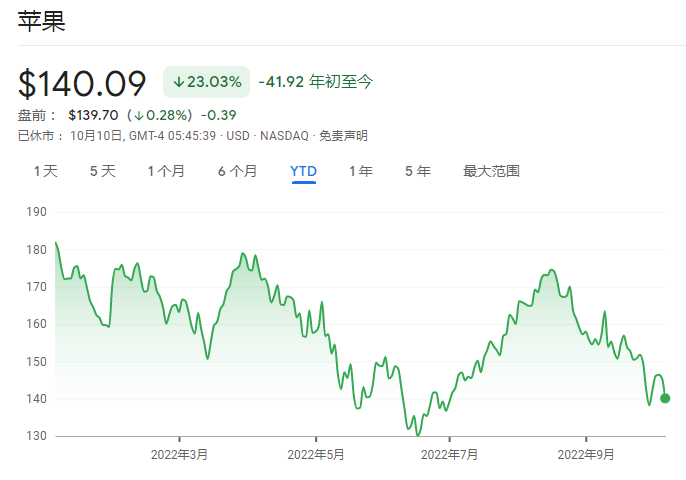Switch to the 5天 chart range
Viewport: 686px width, 480px height.
coord(103,171)
